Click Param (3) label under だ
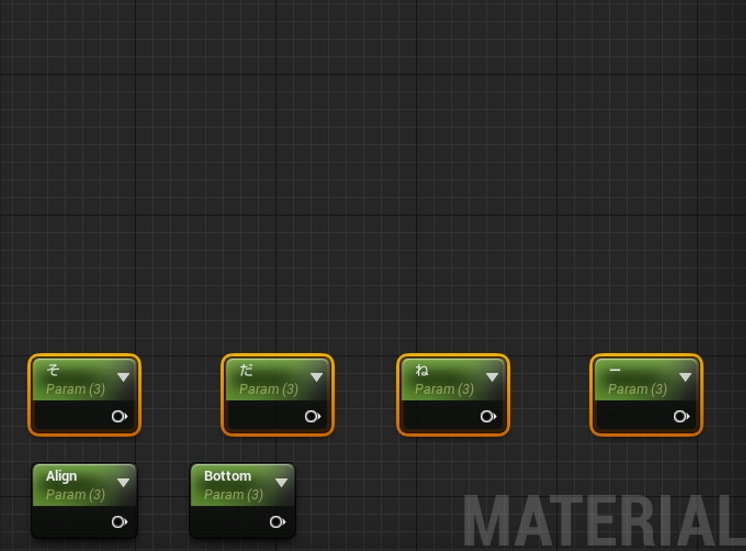The height and width of the screenshot is (551, 746). tap(268, 389)
